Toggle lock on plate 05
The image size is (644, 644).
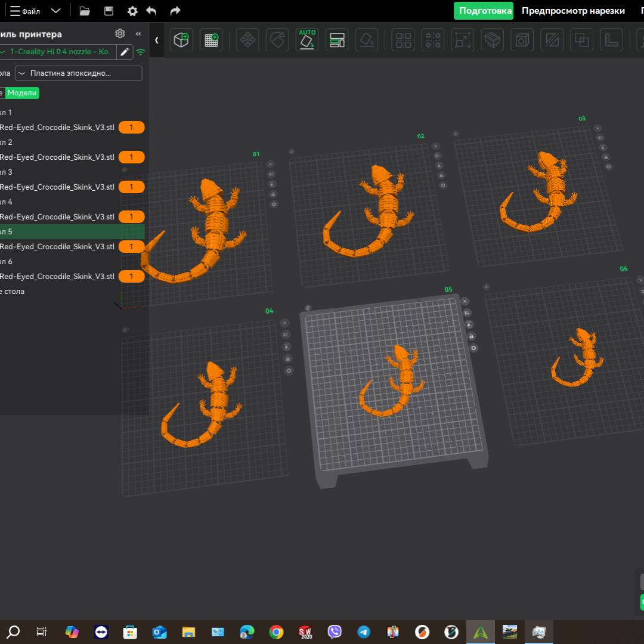click(471, 335)
